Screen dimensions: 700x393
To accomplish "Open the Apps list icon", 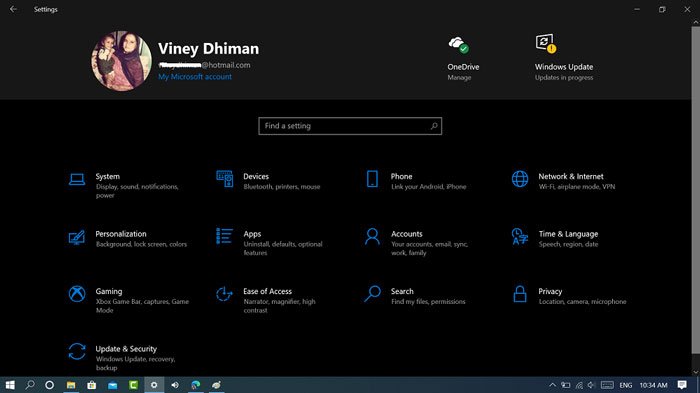I will (225, 236).
